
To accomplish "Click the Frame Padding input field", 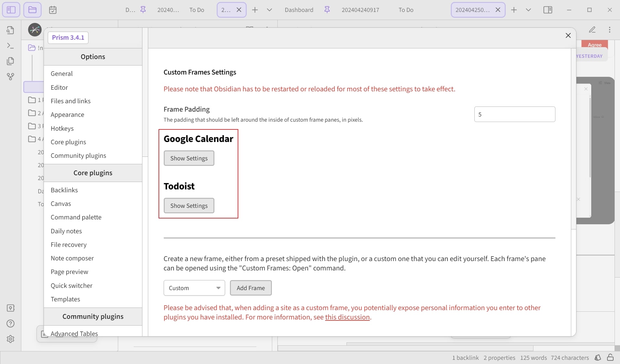I will point(515,114).
